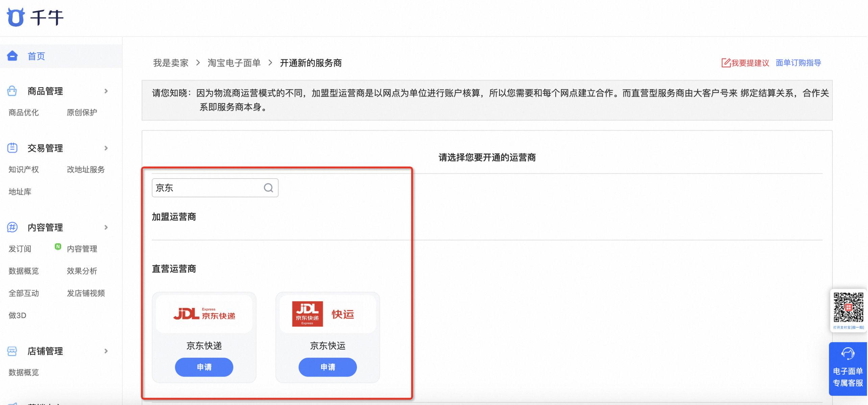Open the 首页 home icon
Viewport: 868px width, 405px height.
(13, 56)
